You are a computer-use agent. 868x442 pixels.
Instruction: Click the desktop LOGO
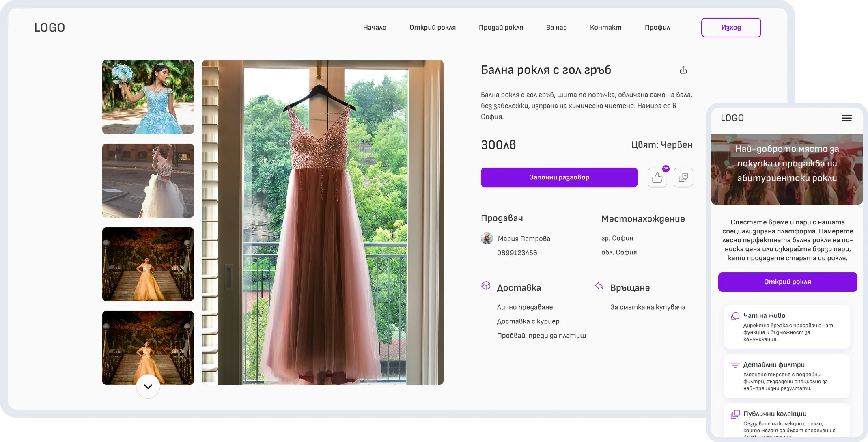[x=50, y=28]
